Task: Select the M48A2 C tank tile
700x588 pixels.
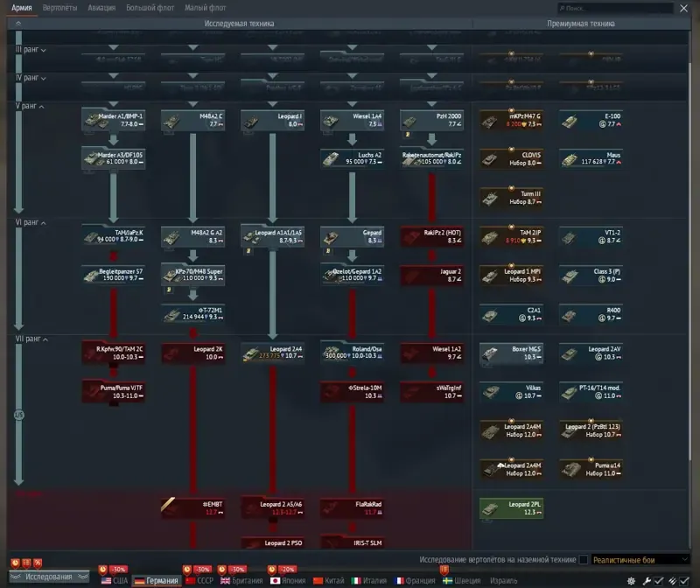Action: (192, 120)
